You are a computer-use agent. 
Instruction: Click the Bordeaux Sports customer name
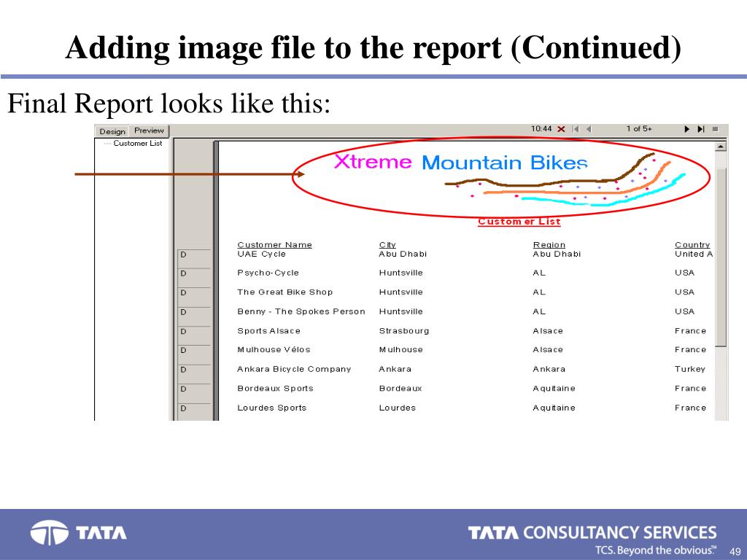pos(275,389)
